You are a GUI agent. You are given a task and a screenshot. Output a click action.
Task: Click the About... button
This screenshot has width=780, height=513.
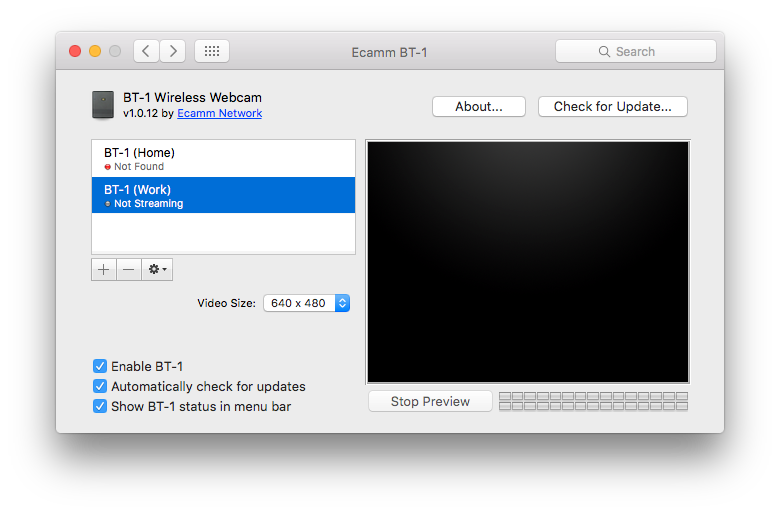[x=479, y=106]
